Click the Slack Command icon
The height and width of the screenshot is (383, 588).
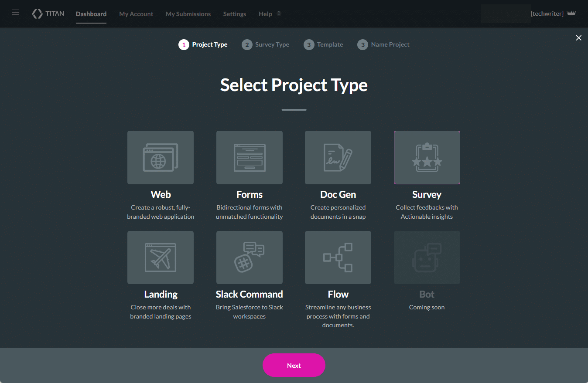249,258
